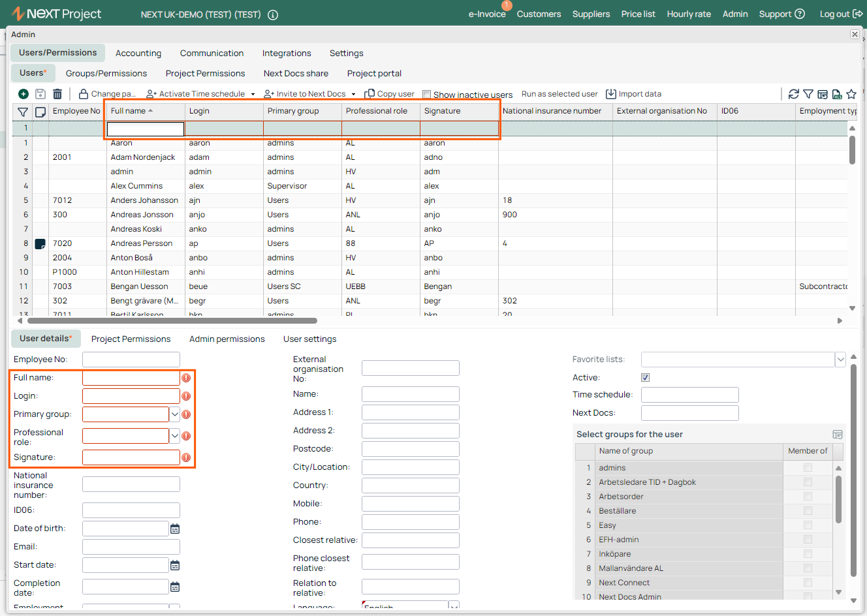
Task: Open e-Invoice in top navigation
Action: (487, 14)
